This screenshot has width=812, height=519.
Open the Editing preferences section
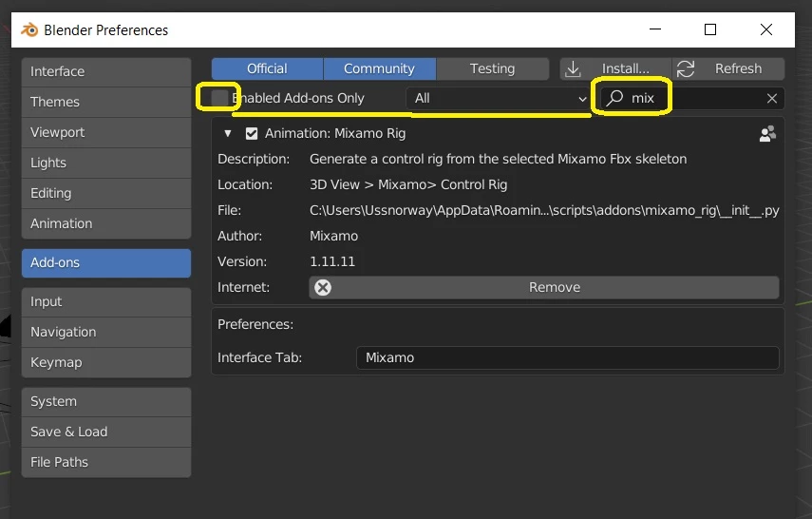click(106, 193)
